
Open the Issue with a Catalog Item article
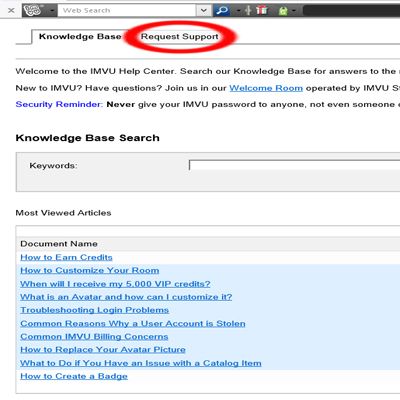(141, 363)
